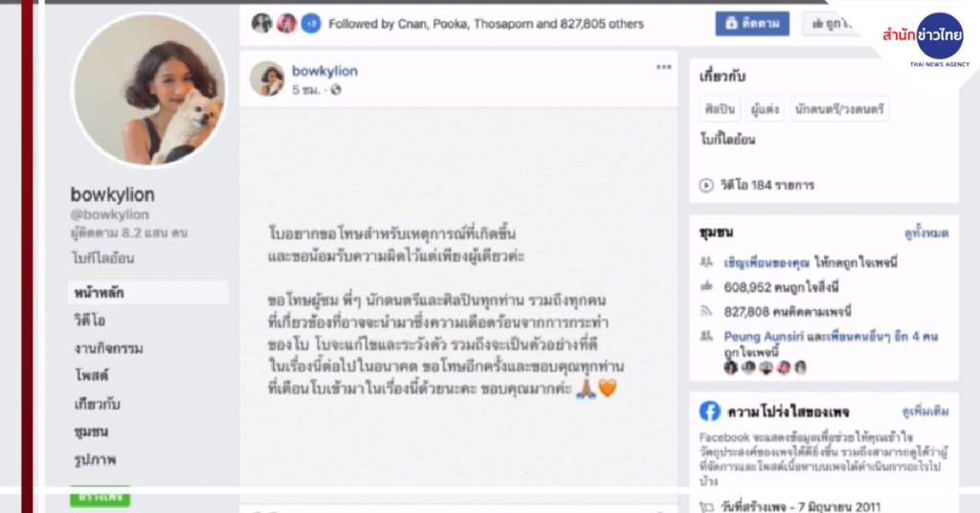Viewport: 980px width, 513px height.
Task: Open the วิดีโอ section in sidebar
Action: tap(90, 321)
